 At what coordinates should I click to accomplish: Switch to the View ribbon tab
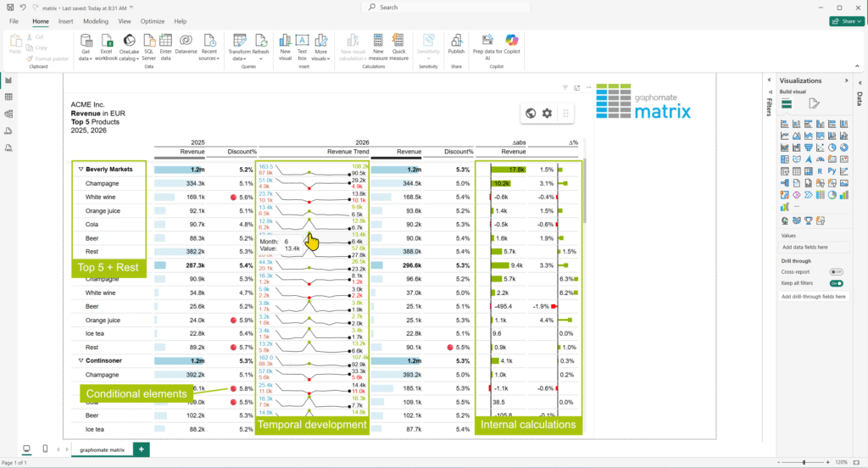click(x=125, y=21)
